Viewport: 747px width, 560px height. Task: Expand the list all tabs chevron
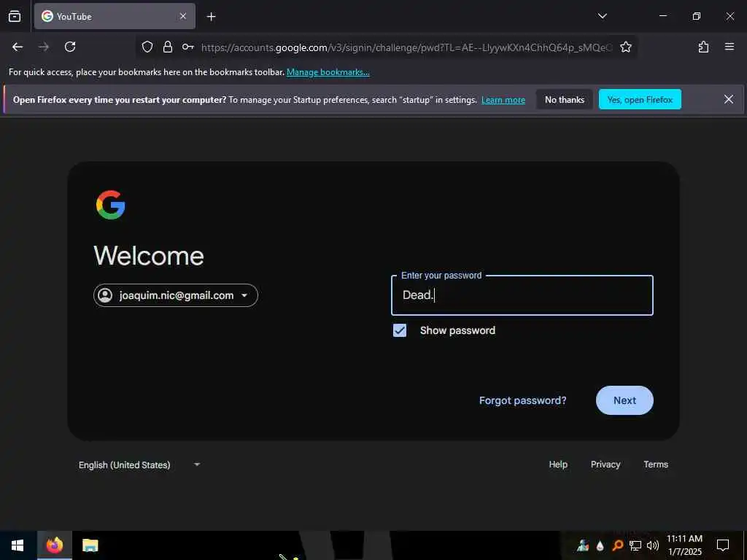coord(602,16)
